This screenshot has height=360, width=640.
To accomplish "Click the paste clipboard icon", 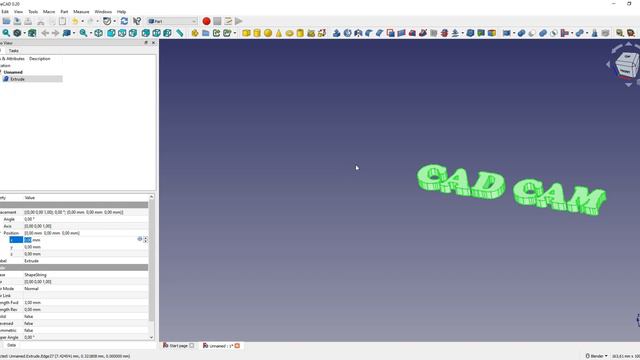I will [x=62, y=21].
